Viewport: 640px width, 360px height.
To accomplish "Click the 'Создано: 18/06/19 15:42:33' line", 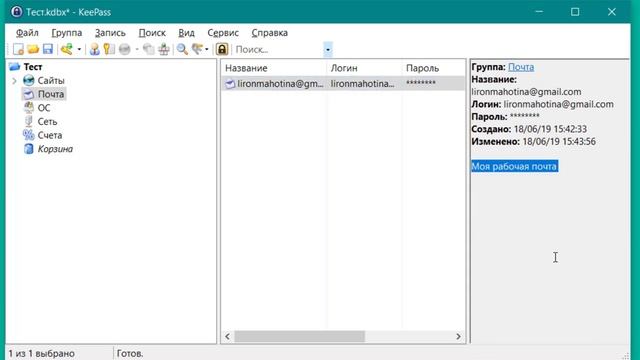I will click(x=529, y=129).
